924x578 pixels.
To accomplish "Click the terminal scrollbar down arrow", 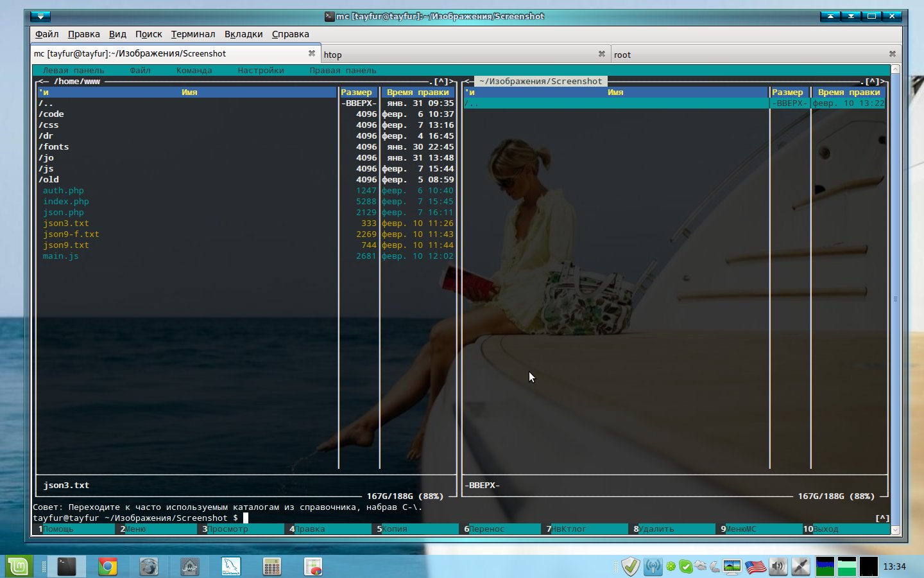I will point(895,530).
